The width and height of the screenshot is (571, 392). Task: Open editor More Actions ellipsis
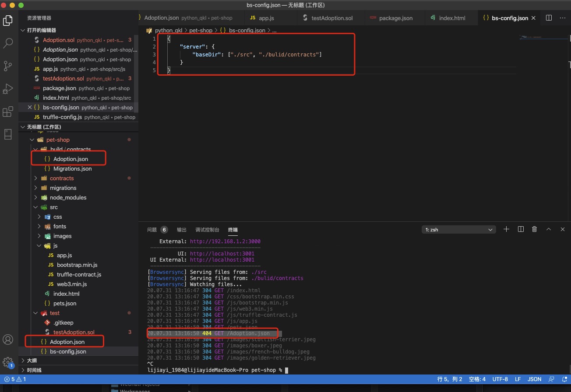click(562, 18)
